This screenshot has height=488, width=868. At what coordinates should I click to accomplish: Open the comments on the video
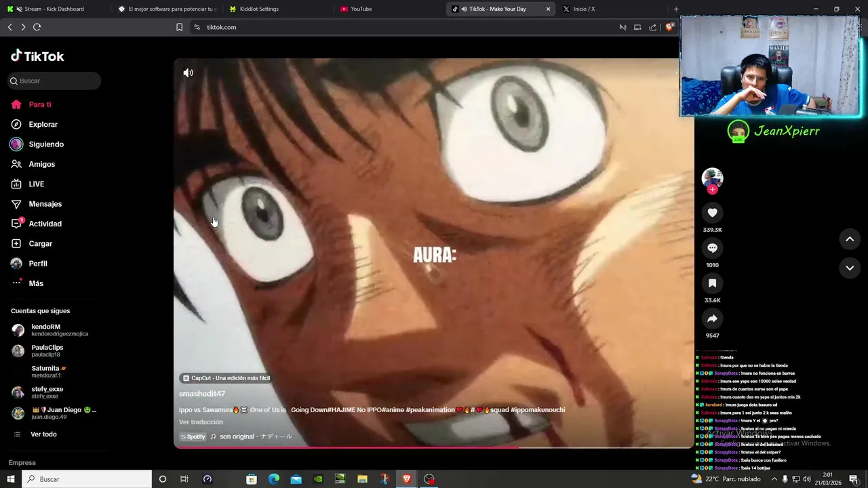[x=712, y=248]
